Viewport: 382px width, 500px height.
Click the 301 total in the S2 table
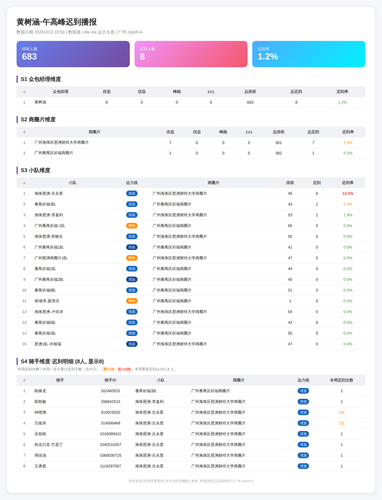(278, 143)
